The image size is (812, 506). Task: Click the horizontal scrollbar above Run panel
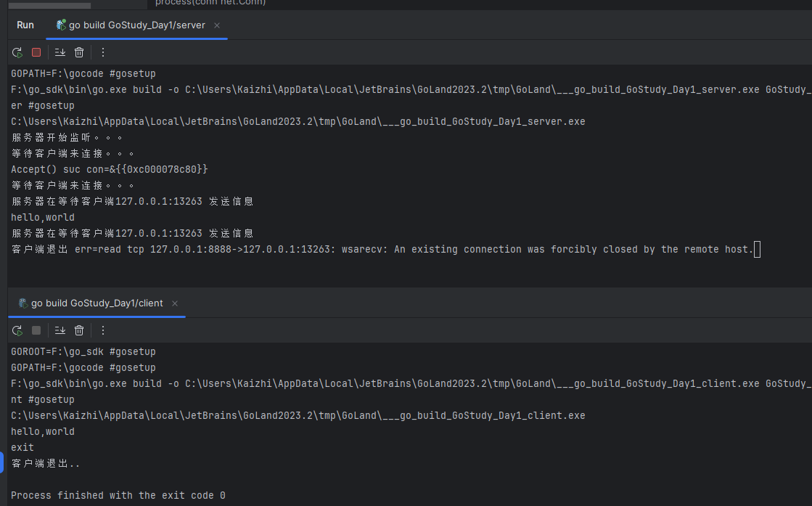[50, 6]
